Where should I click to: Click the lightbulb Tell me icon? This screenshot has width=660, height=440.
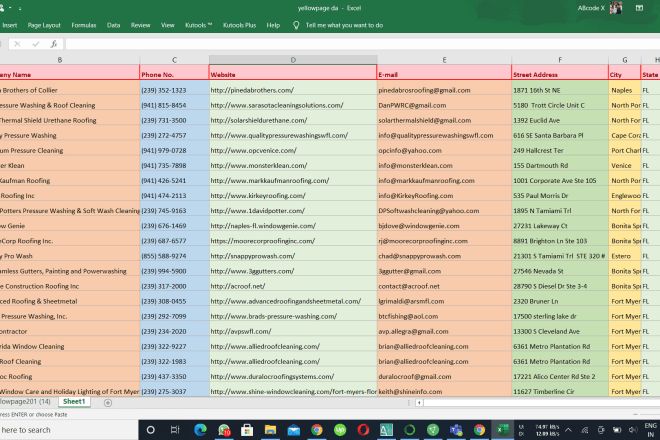coord(296,25)
